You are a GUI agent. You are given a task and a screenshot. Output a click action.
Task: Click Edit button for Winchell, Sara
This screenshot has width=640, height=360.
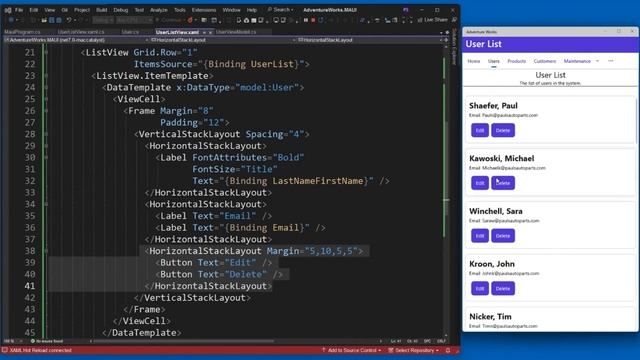pos(480,236)
